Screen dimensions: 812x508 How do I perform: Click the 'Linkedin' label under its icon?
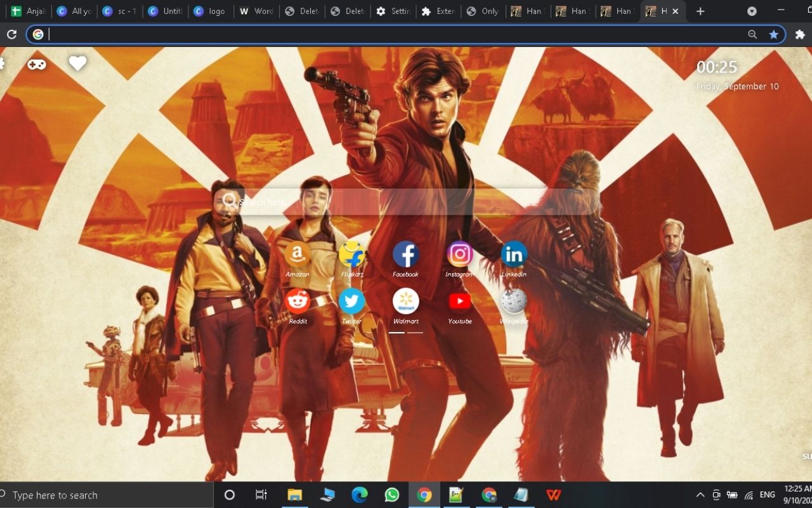point(514,274)
